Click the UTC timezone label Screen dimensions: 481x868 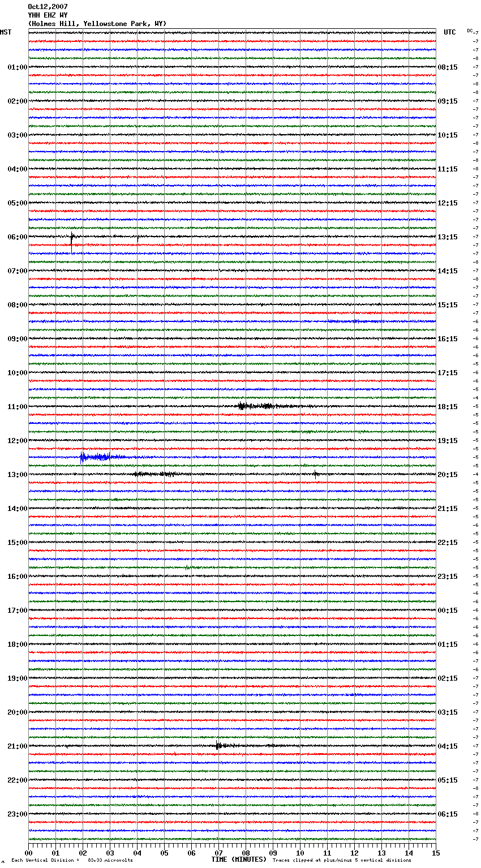point(449,32)
